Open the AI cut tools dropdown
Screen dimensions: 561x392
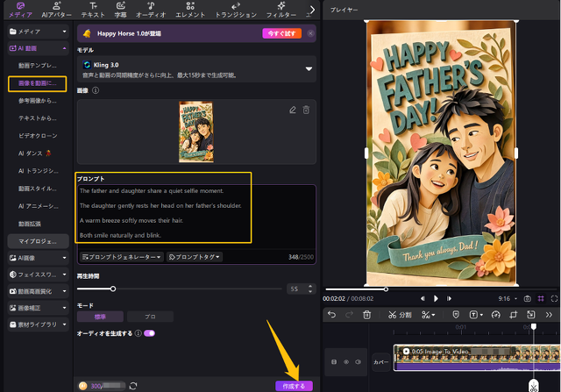click(x=429, y=315)
